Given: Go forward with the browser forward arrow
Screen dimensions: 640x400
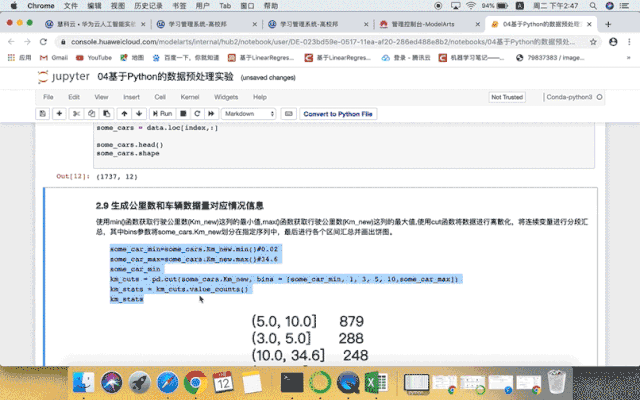Looking at the screenshot, I should click(27, 42).
